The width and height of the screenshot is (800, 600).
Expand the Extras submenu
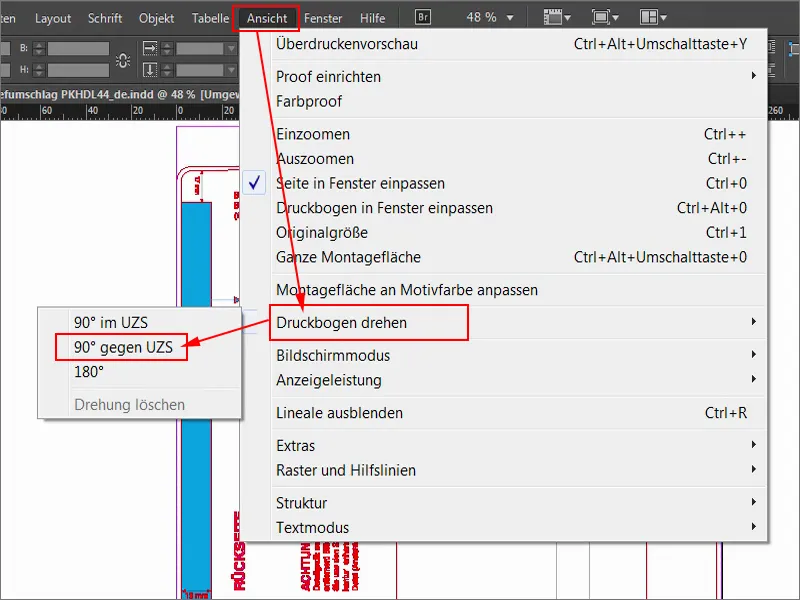click(x=511, y=445)
